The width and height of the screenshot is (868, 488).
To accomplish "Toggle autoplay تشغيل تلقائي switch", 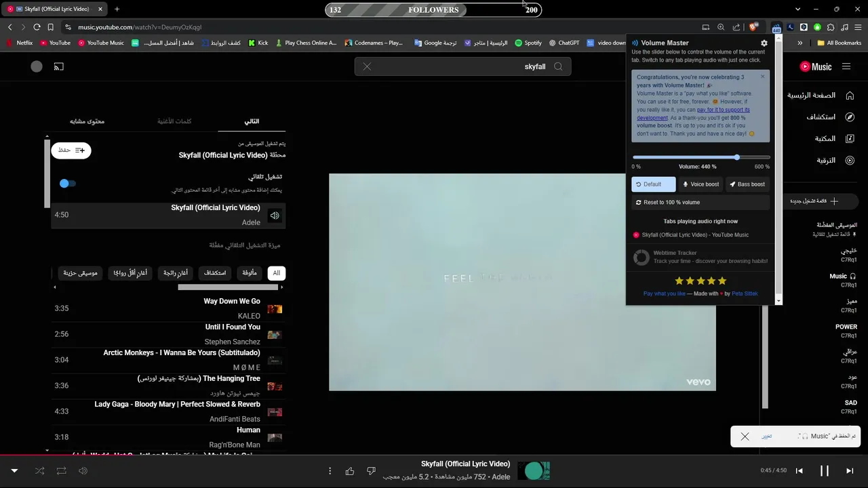I will pos(67,183).
